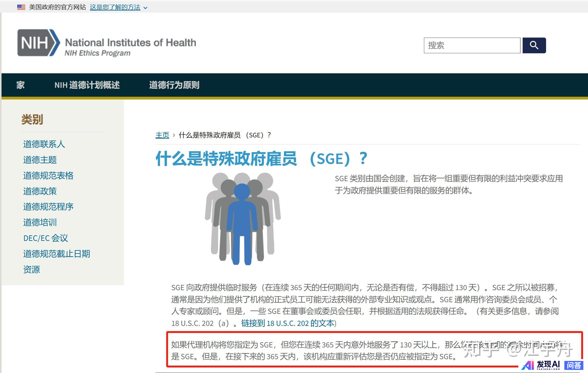Open the 18 U.S.C. 202 text link
Screen dimensions: 588x373
click(x=288, y=323)
